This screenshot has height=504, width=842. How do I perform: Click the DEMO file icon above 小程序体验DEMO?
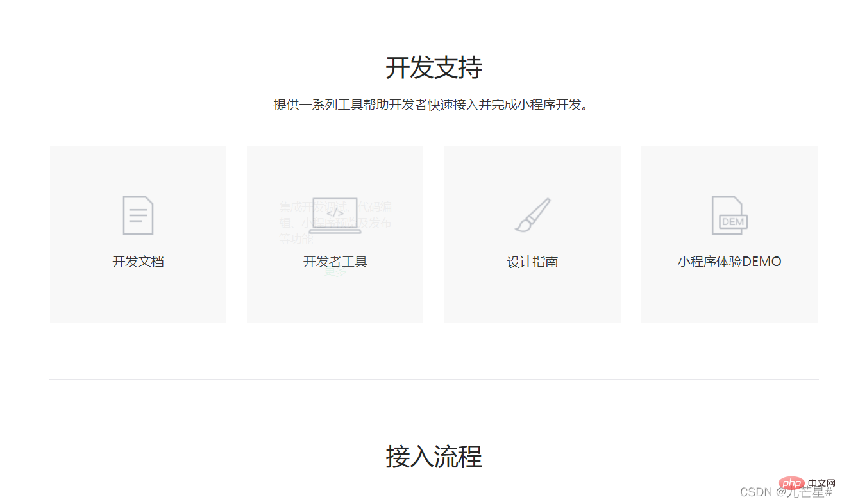[x=728, y=217]
